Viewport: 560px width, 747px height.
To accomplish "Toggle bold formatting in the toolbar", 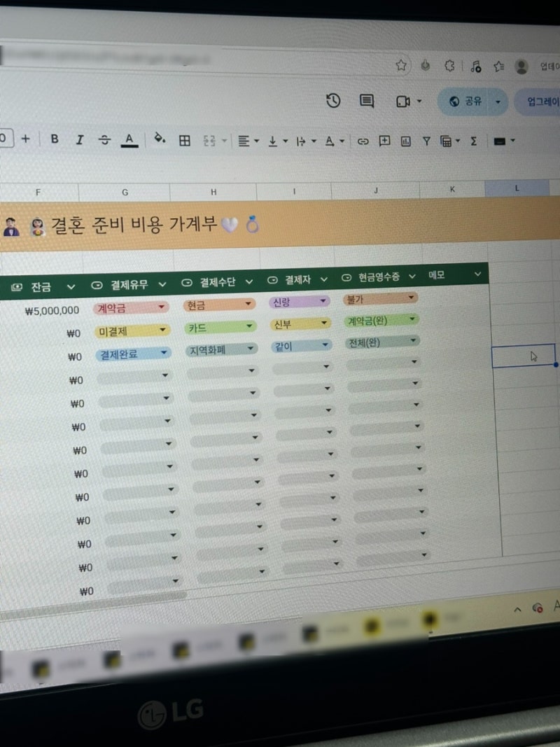I will 55,139.
